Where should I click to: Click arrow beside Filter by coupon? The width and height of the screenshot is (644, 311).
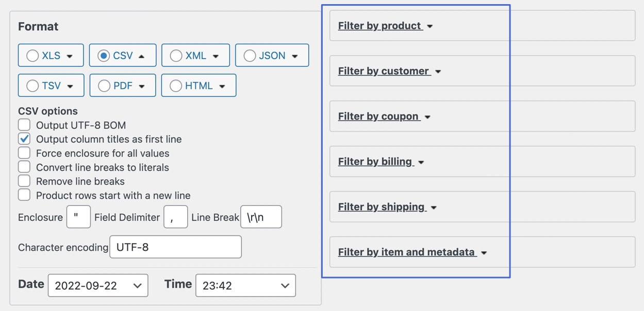(427, 117)
